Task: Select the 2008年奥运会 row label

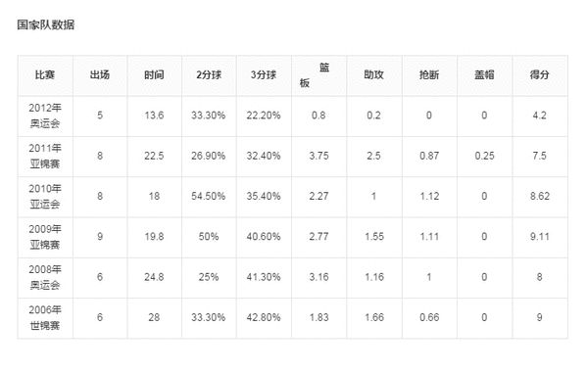Action: 45,277
